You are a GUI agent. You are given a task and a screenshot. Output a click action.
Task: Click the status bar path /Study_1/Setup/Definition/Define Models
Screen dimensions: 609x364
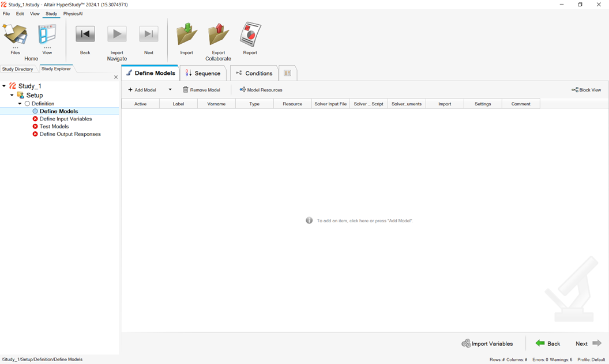42,359
